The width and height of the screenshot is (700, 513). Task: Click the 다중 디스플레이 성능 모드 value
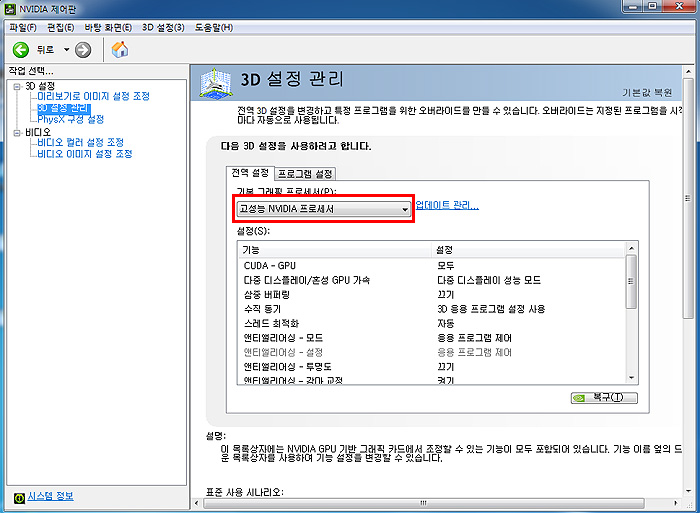point(489,280)
